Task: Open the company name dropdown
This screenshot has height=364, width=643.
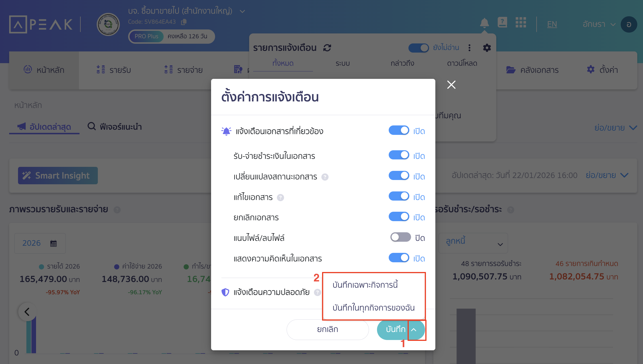Action: 242,11
